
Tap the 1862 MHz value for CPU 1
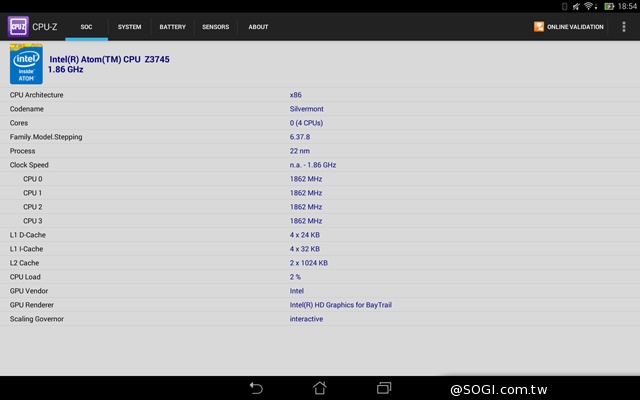click(x=306, y=193)
